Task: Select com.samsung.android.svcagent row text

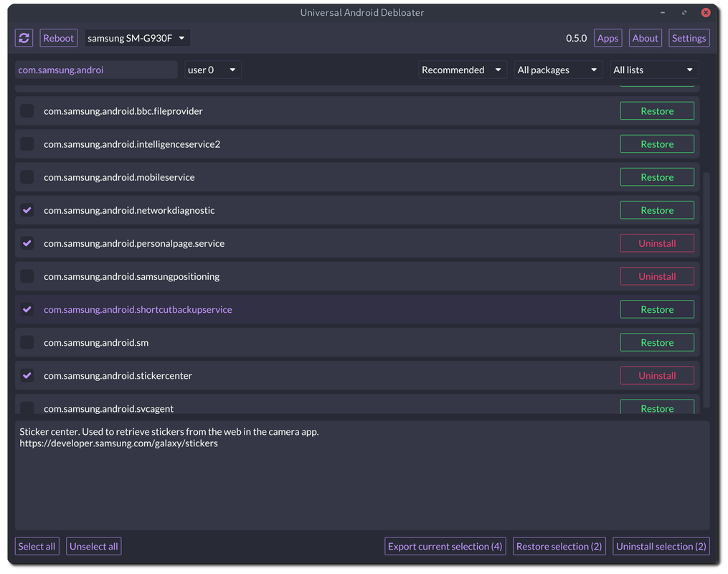Action: point(108,409)
